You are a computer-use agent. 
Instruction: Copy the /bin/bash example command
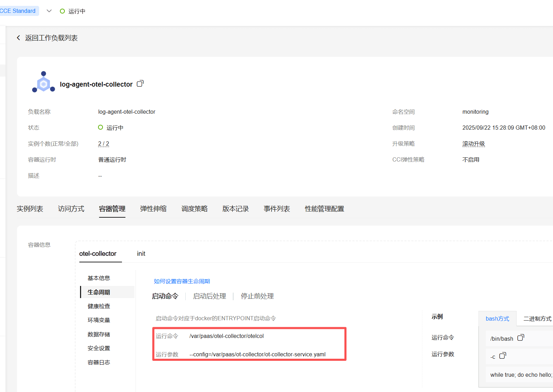pos(520,338)
